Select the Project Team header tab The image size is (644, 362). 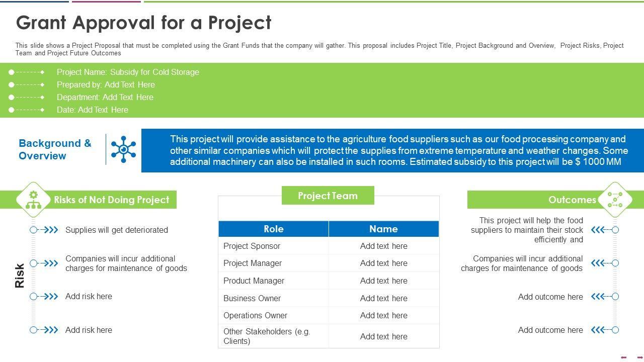click(328, 196)
